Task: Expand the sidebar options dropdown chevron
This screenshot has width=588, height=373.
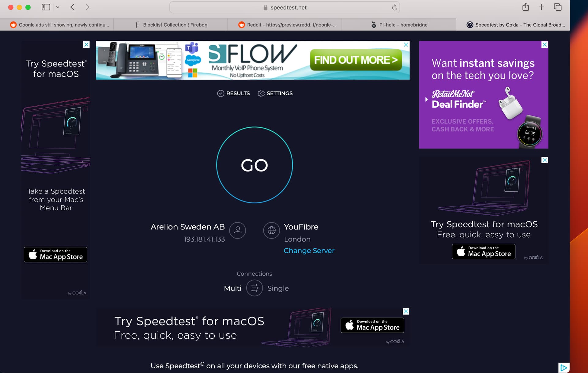Action: point(58,7)
